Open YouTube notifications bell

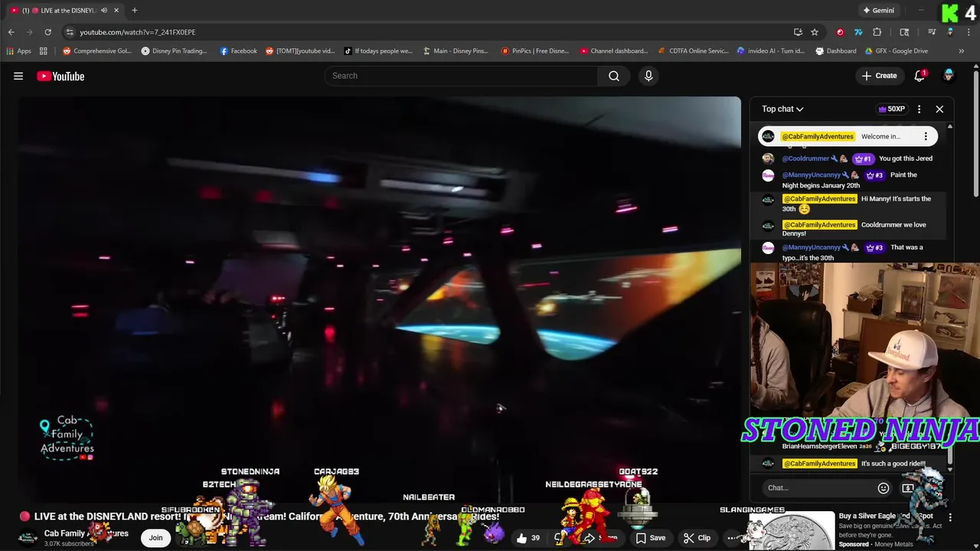coord(920,76)
